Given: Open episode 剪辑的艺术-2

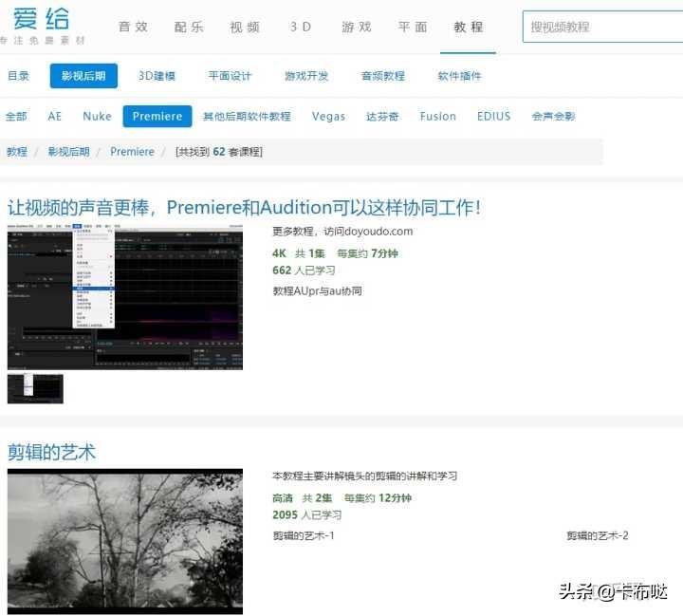Looking at the screenshot, I should pyautogui.click(x=598, y=535).
